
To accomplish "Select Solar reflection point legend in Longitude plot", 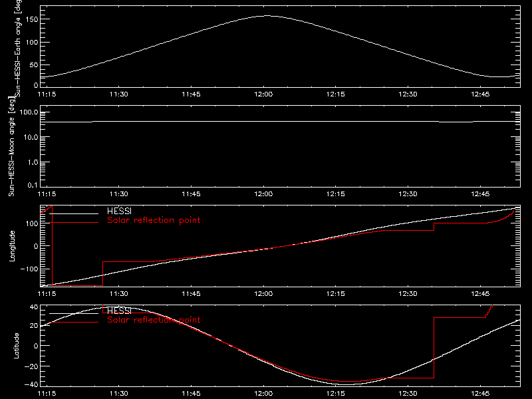I will pos(154,220).
